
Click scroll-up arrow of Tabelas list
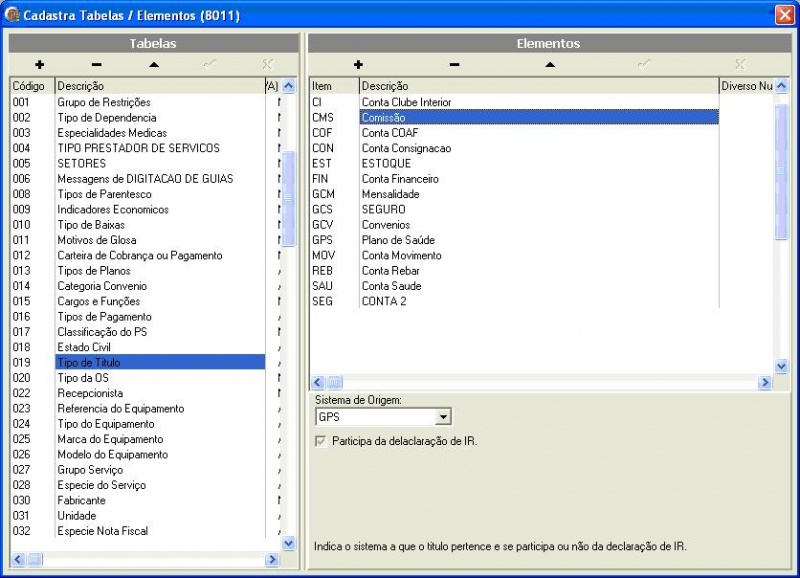click(288, 86)
